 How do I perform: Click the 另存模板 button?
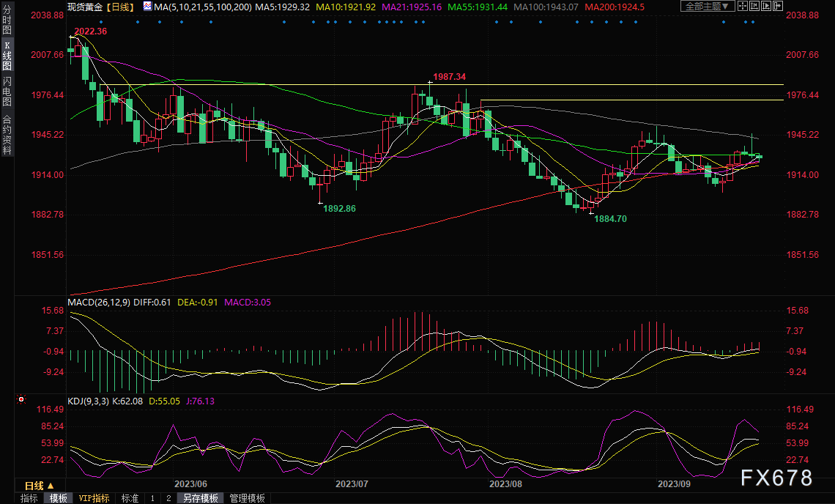click(201, 498)
